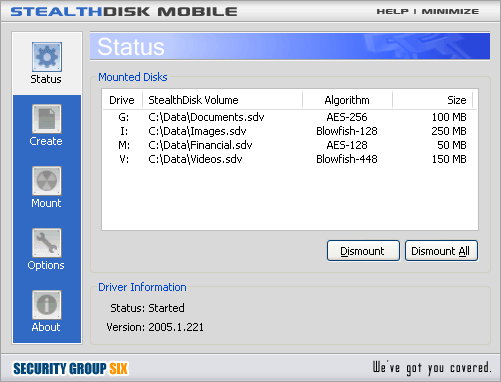The width and height of the screenshot is (501, 382).
Task: Click the Create sidebar label
Action: (46, 141)
